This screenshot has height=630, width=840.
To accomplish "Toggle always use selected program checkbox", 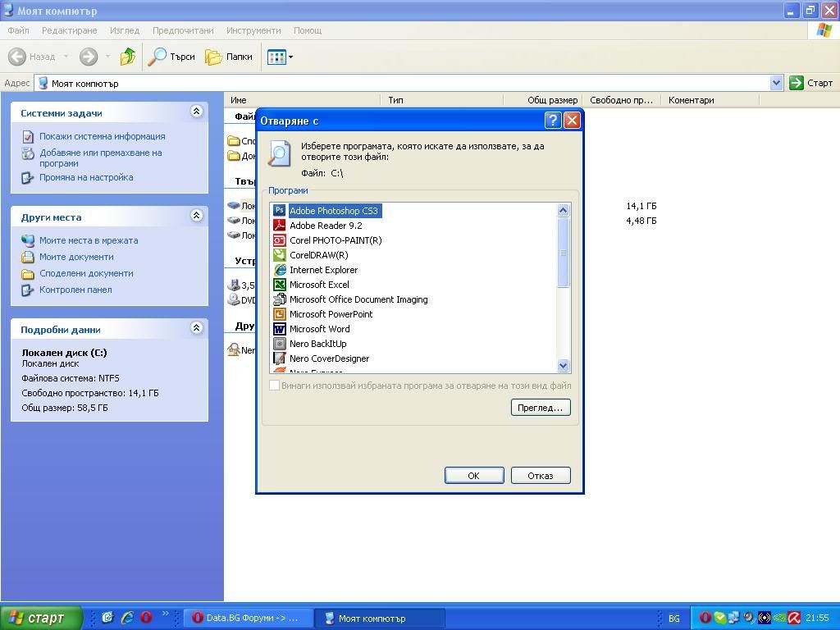I will click(275, 386).
